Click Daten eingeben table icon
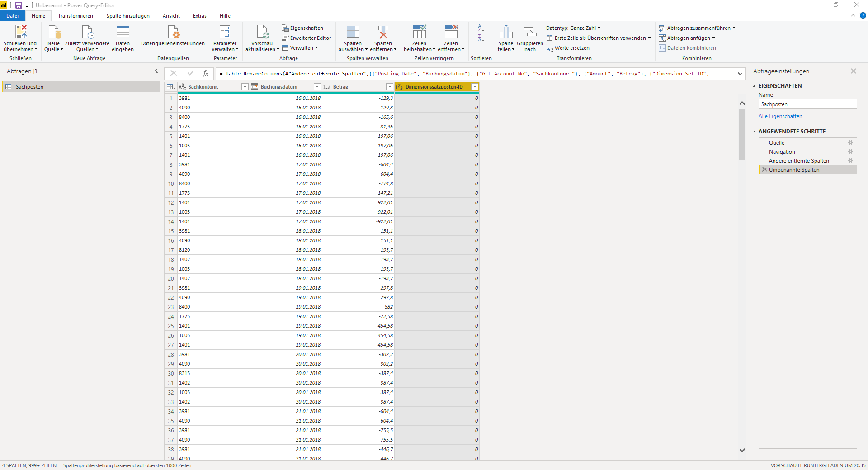Screen dimensions: 868x470 point(123,32)
